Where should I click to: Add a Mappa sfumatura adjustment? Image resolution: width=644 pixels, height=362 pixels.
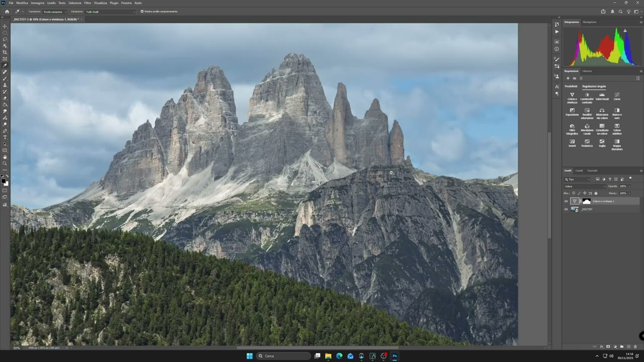(617, 144)
